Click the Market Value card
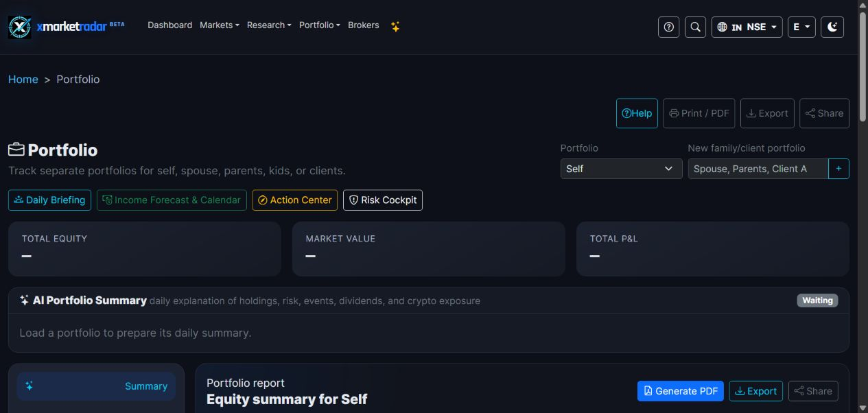Screen dimensions: 868x413 pos(429,249)
